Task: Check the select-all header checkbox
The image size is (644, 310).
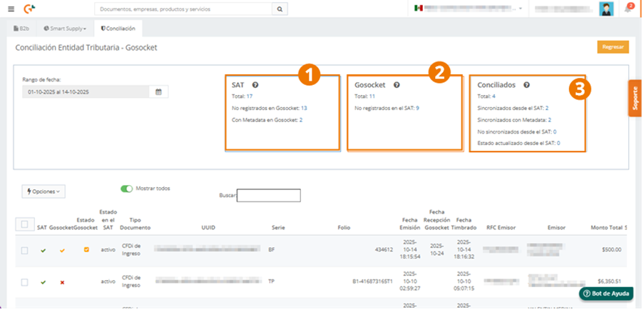Action: pyautogui.click(x=24, y=224)
